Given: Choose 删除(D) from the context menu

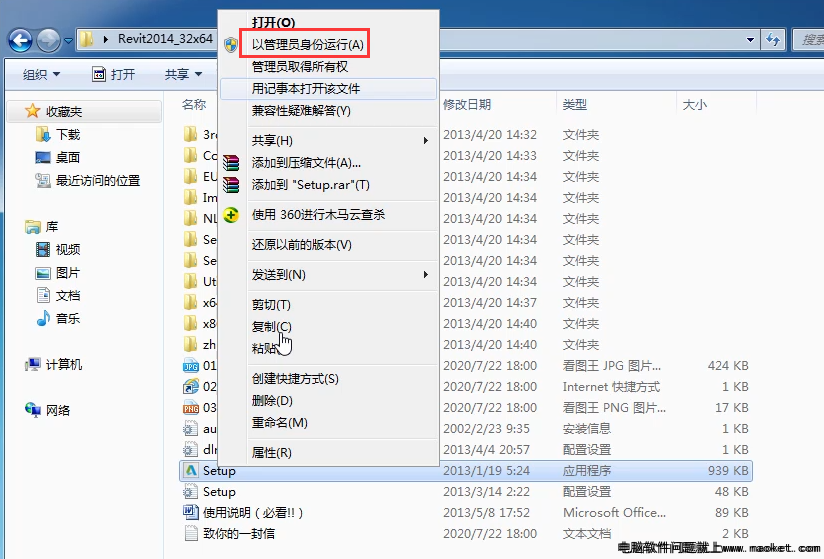Looking at the screenshot, I should tap(272, 401).
